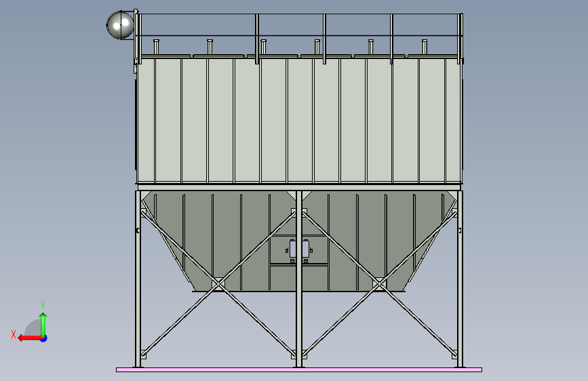Click the Y label above the green axis
Image resolution: width=588 pixels, height=381 pixels.
point(43,305)
